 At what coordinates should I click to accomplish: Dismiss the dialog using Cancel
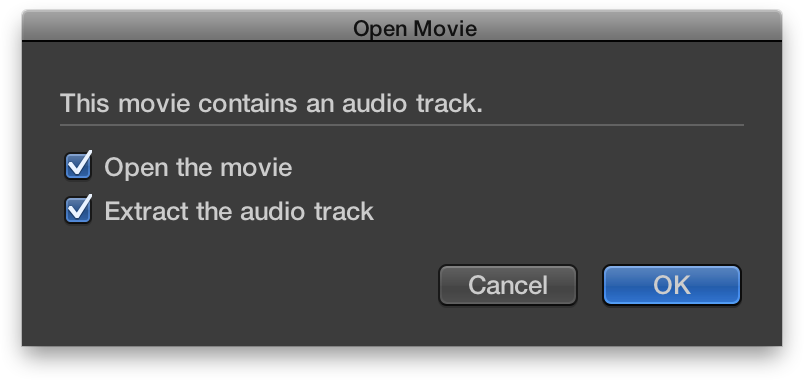pyautogui.click(x=508, y=285)
